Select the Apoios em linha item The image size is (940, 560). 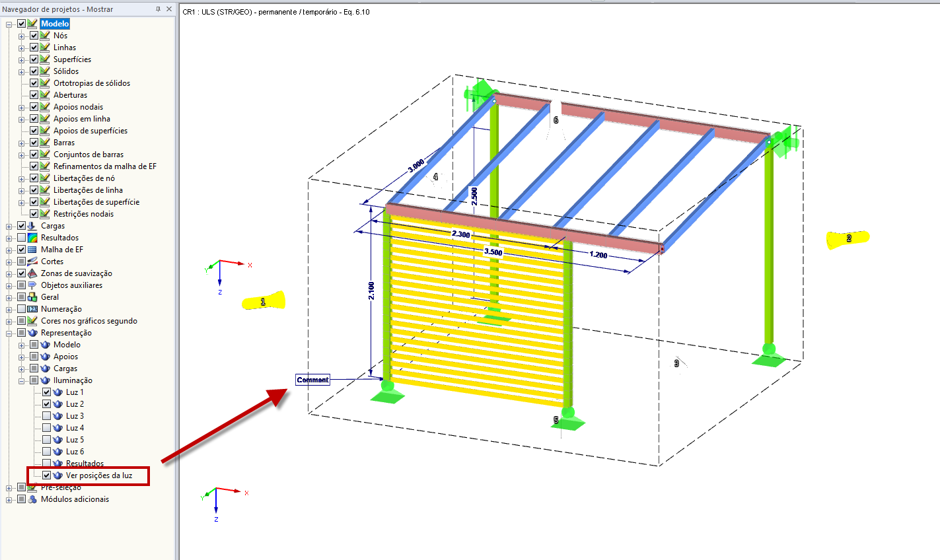pos(82,119)
